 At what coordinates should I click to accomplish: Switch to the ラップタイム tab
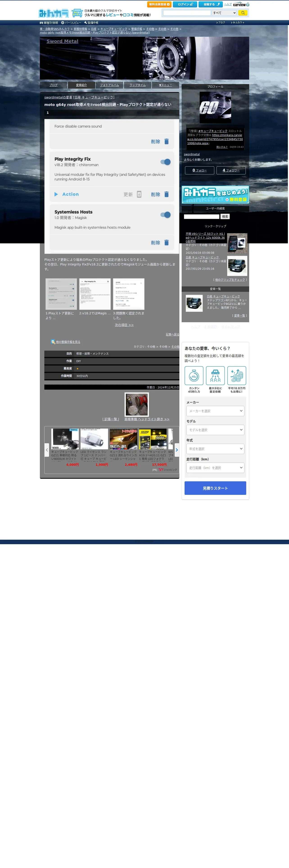click(138, 85)
